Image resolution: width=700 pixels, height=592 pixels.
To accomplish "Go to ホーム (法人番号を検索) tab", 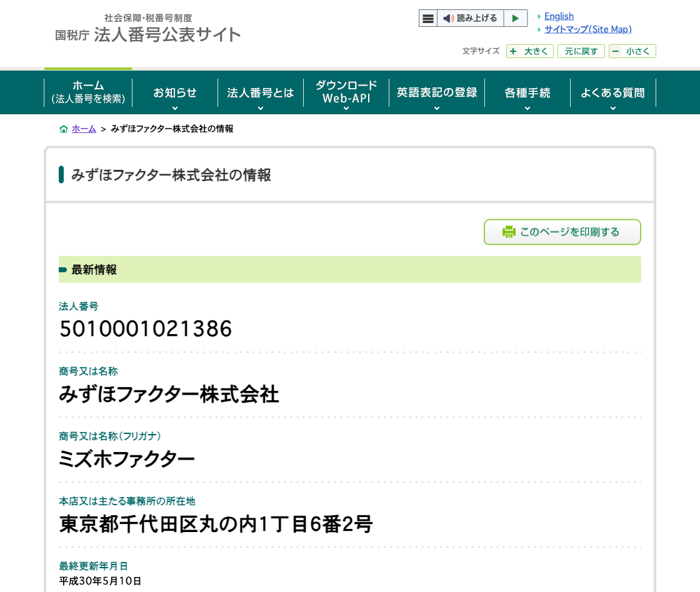I will coord(88,92).
